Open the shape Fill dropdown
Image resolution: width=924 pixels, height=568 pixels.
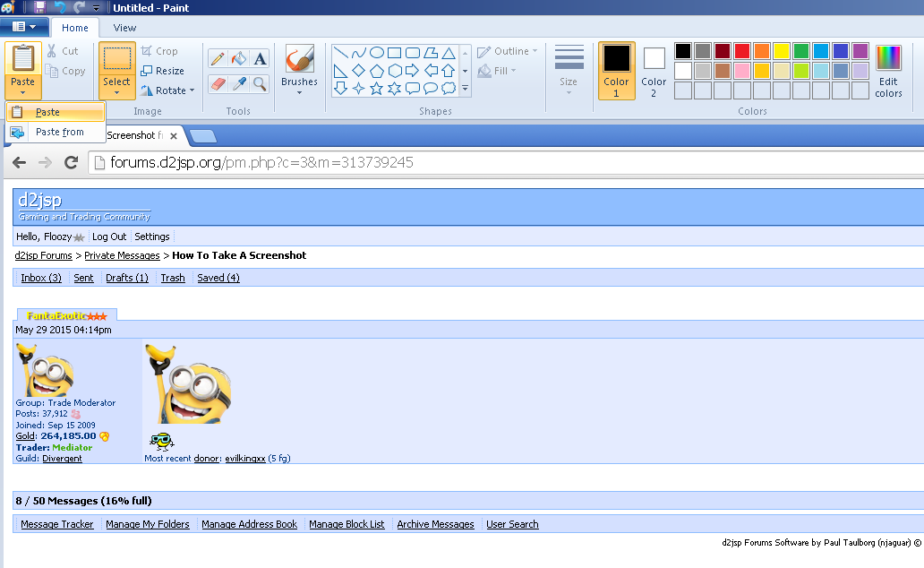coord(497,71)
